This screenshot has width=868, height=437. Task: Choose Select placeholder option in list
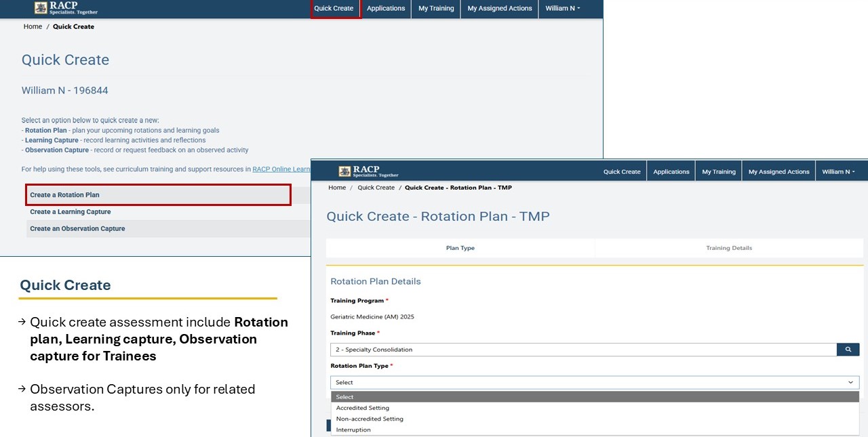coord(595,397)
